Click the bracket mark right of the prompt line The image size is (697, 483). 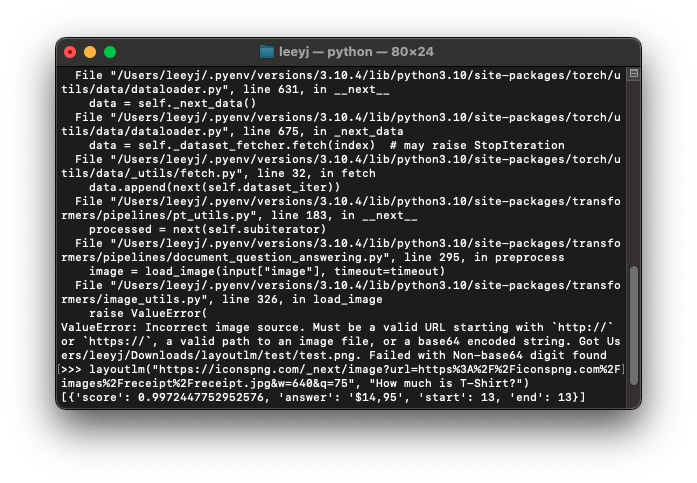(622, 369)
